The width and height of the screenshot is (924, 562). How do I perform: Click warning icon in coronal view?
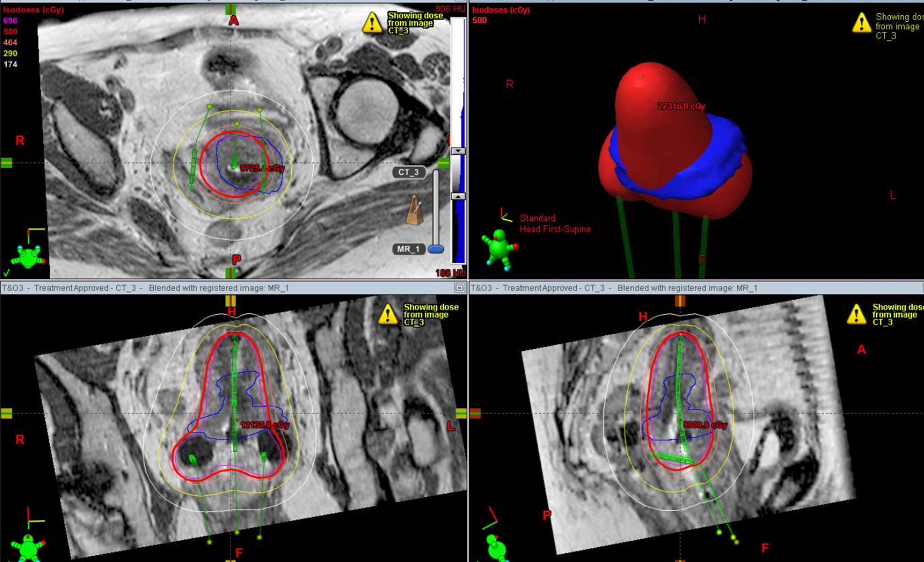388,314
